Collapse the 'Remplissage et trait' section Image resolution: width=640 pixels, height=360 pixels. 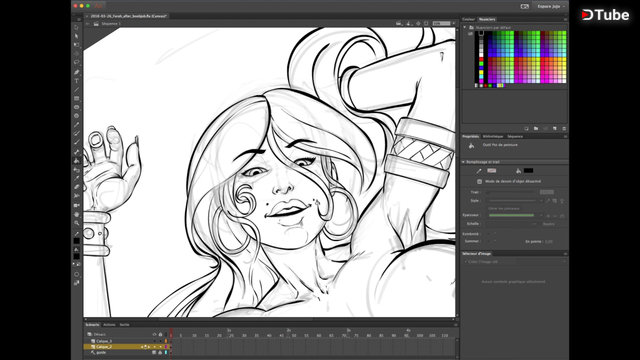[463, 162]
